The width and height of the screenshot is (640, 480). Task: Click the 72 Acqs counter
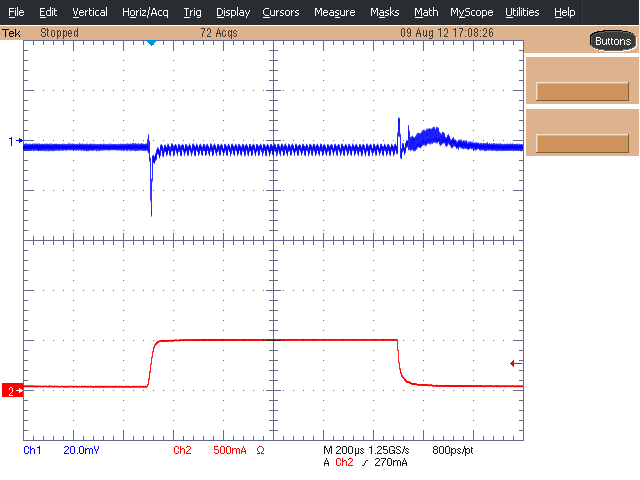tap(219, 33)
